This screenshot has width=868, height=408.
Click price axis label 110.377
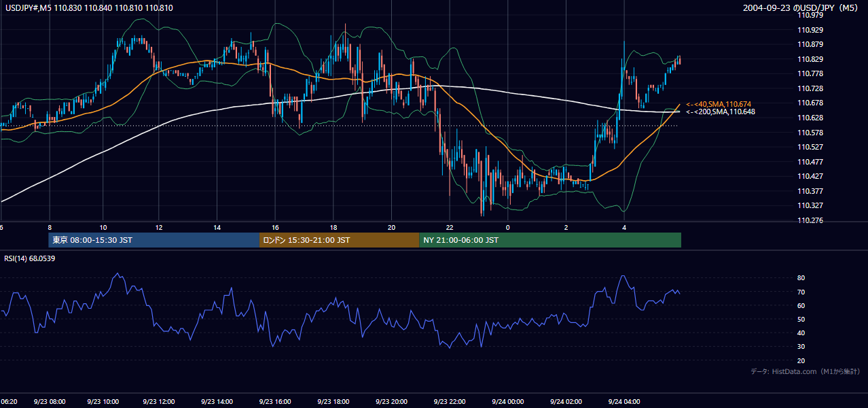tap(810, 191)
